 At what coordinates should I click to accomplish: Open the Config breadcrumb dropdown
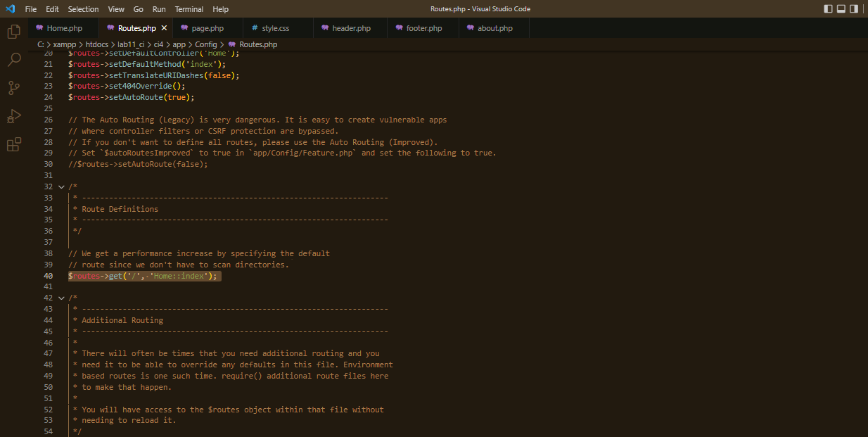(205, 44)
